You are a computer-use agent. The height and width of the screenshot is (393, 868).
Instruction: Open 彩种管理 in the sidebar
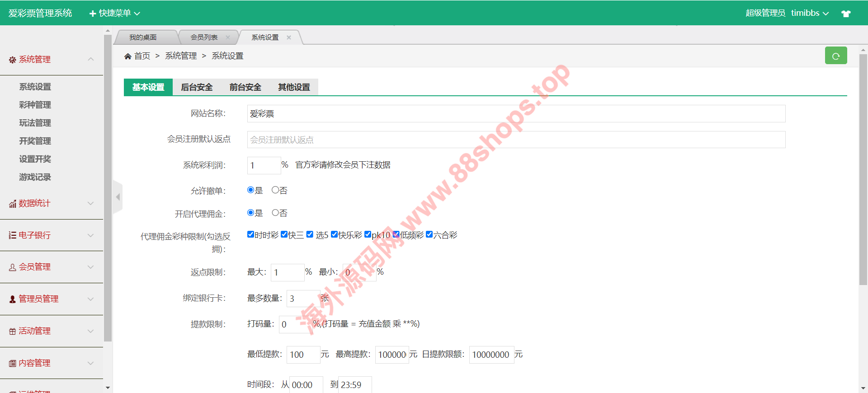(x=35, y=105)
